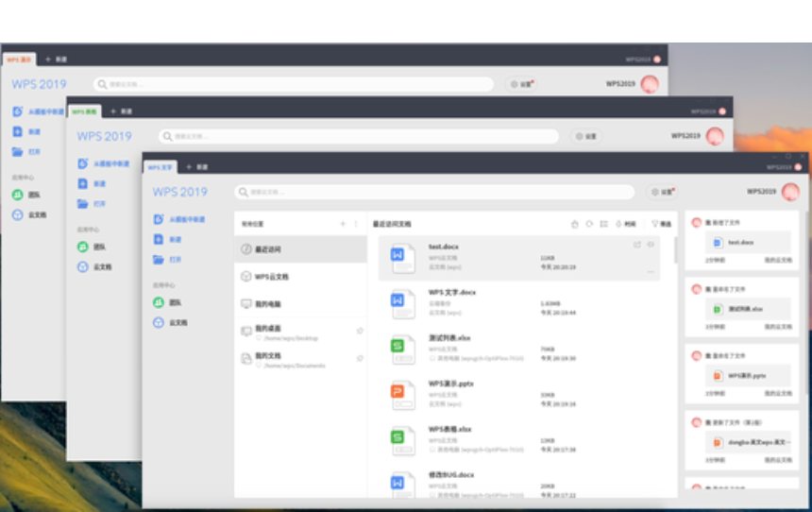The height and width of the screenshot is (512, 812).
Task: Open the three-dot menu beside 常用位置
Action: [356, 224]
